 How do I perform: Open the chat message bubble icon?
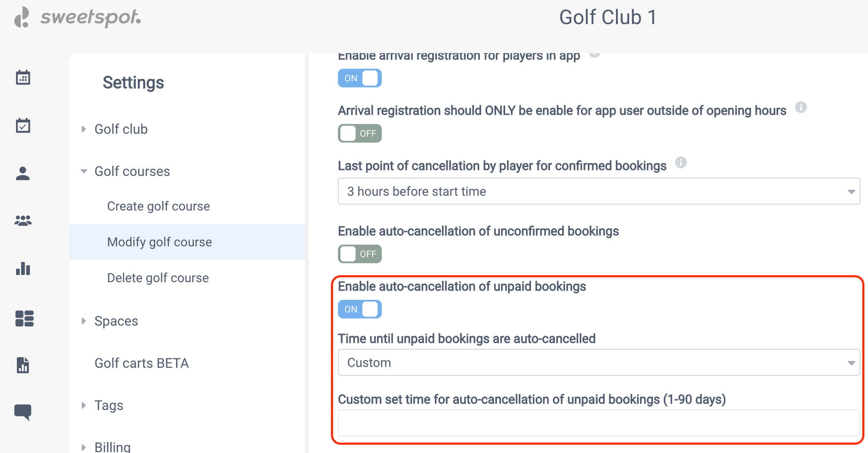click(23, 412)
